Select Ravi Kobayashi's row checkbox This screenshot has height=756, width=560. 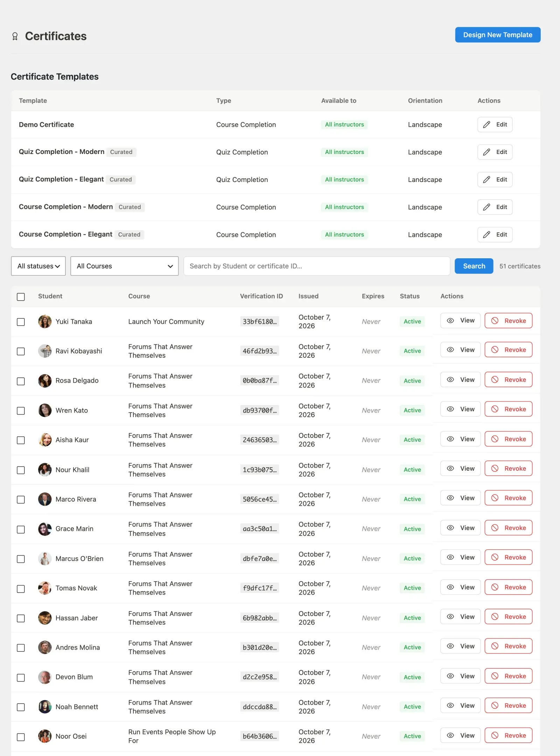(x=21, y=351)
